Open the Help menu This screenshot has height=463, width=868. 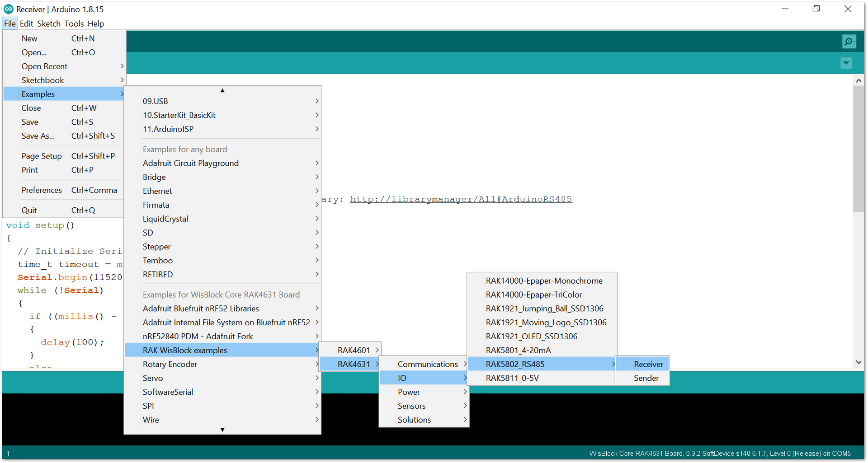96,23
